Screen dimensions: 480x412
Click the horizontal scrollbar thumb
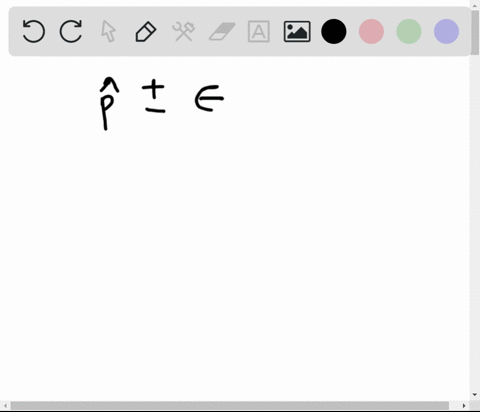230,406
